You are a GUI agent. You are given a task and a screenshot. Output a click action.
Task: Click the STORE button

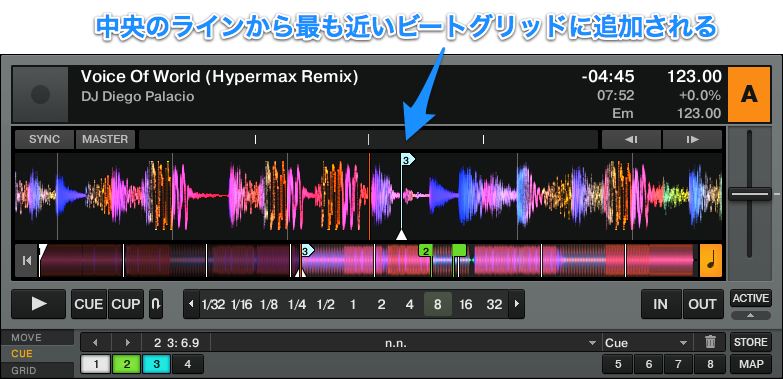point(751,342)
